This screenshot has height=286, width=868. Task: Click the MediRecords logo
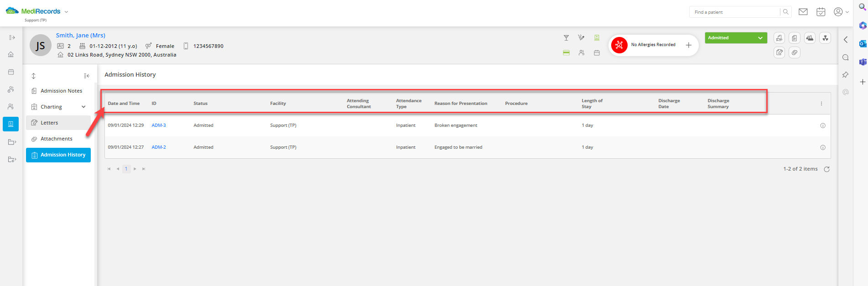click(x=33, y=11)
